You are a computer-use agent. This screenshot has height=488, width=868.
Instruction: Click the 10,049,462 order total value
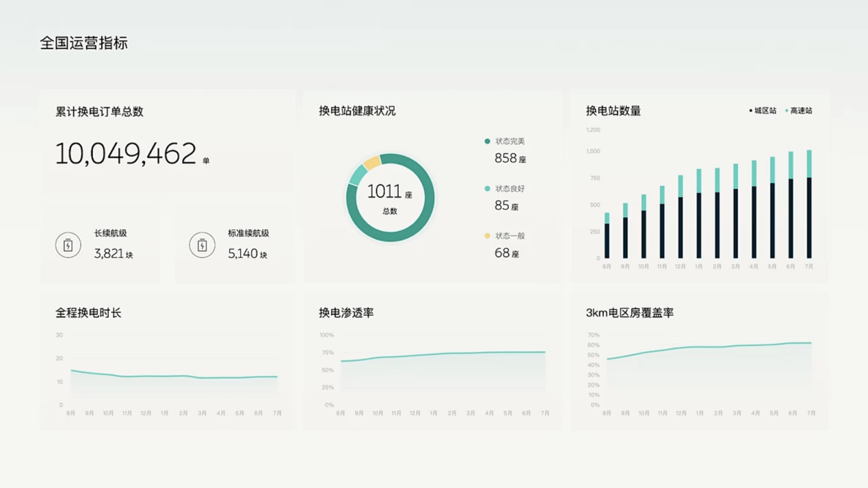(126, 153)
